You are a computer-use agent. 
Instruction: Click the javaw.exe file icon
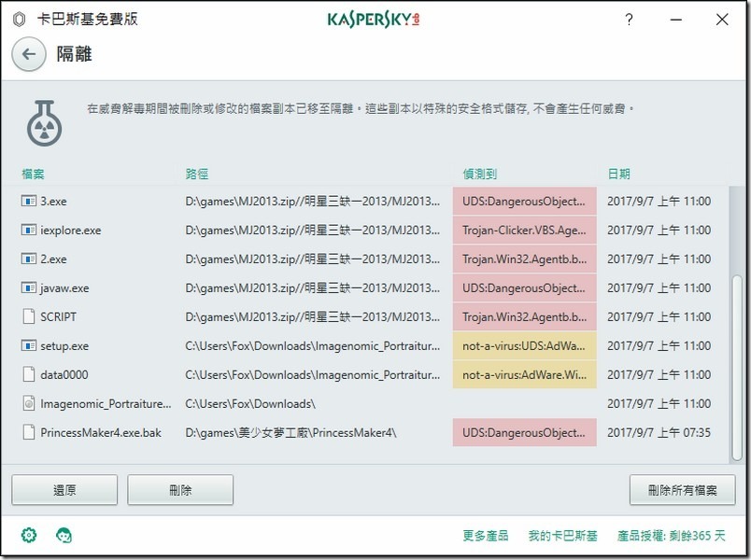29,288
